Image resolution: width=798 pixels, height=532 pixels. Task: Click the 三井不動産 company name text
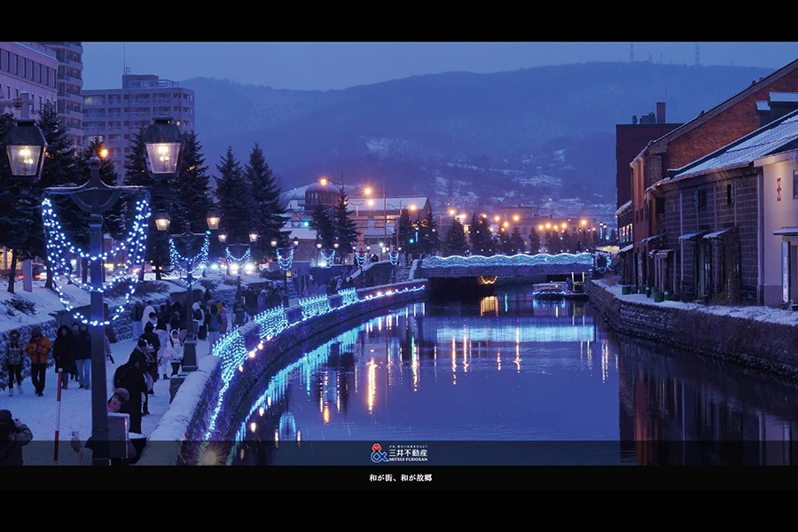click(x=408, y=452)
